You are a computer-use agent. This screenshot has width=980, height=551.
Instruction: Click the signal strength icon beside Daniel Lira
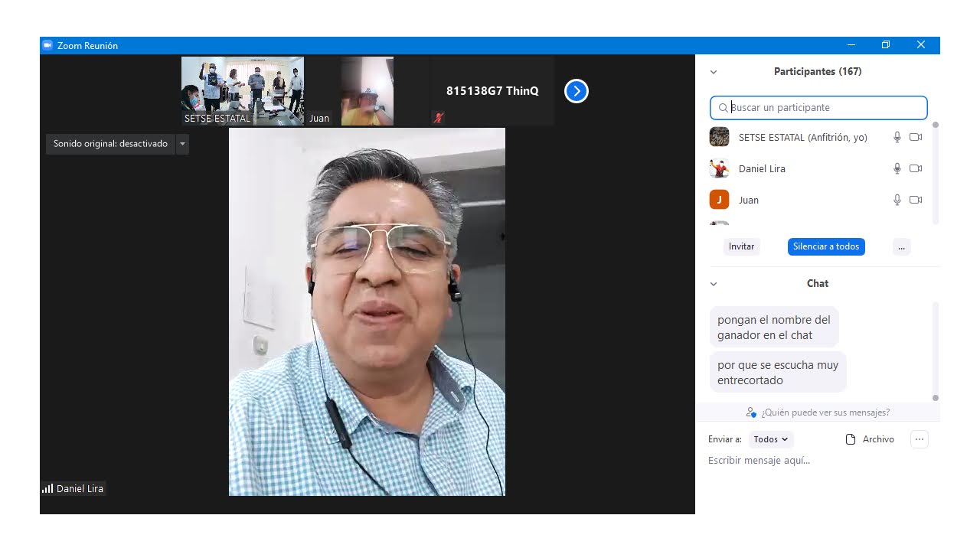point(47,488)
